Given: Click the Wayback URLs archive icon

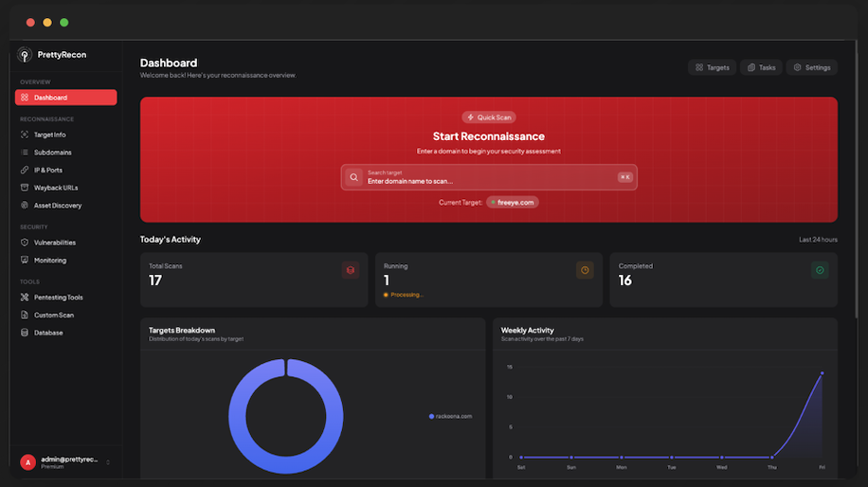Looking at the screenshot, I should (x=25, y=188).
